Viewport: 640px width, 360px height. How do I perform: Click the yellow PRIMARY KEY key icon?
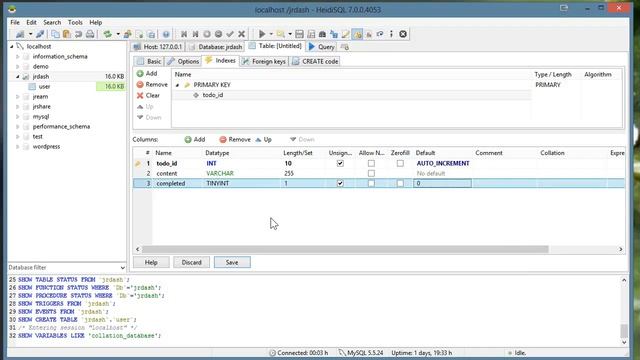[187, 85]
